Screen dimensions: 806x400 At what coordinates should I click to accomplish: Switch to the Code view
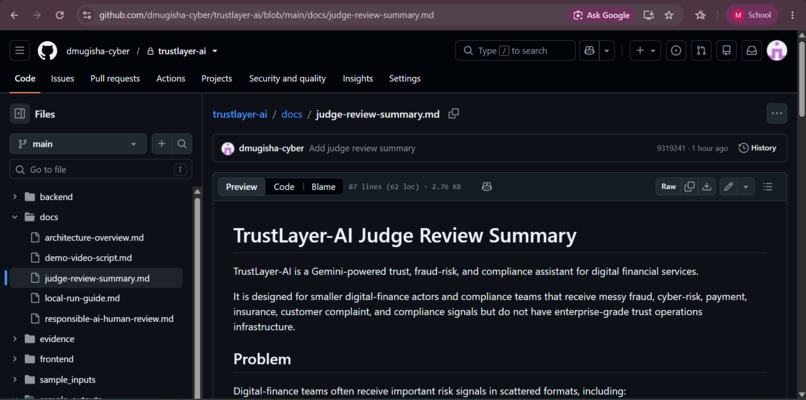[284, 187]
